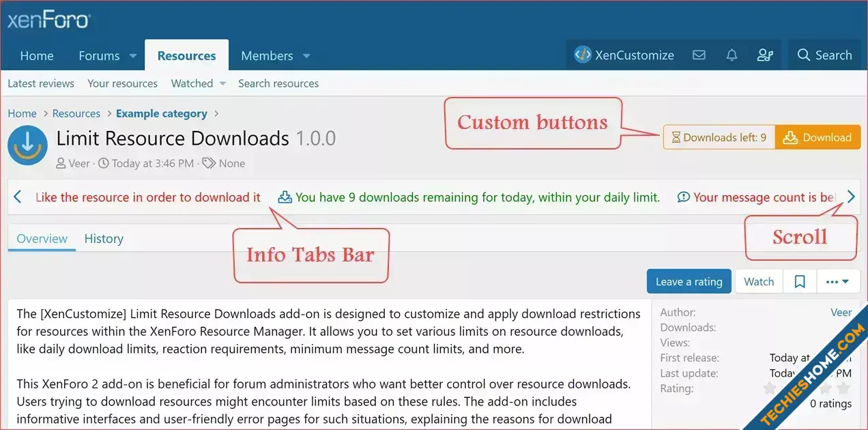Expand the Forums dropdown arrow
The image size is (868, 430).
tap(133, 56)
